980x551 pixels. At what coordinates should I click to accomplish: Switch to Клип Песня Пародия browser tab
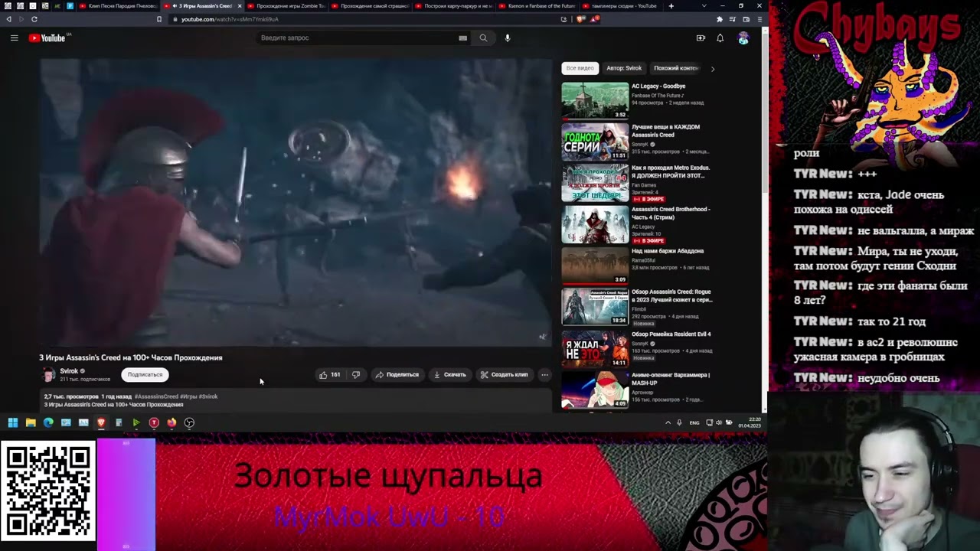[x=118, y=6]
